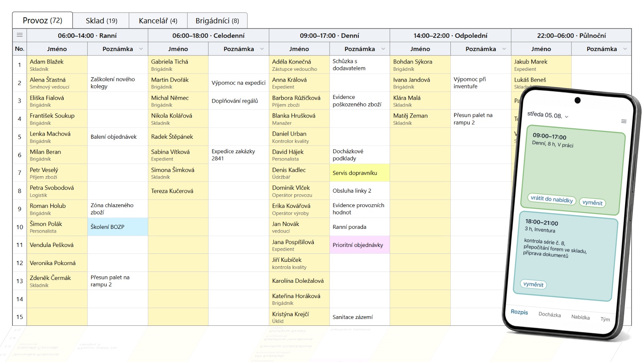Select the note "Docházkové podklady"
Viewport: 644px width, 362px height.
click(x=359, y=155)
